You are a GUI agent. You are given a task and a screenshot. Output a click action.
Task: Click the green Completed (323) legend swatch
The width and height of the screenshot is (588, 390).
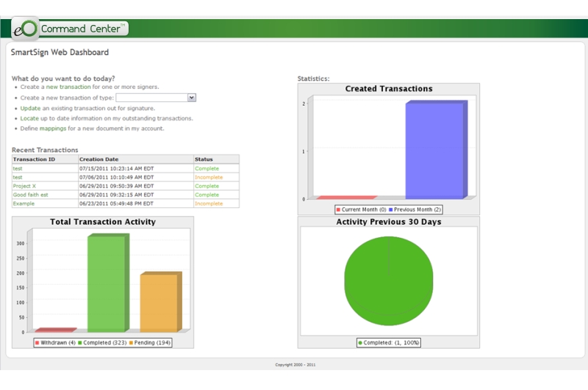79,343
